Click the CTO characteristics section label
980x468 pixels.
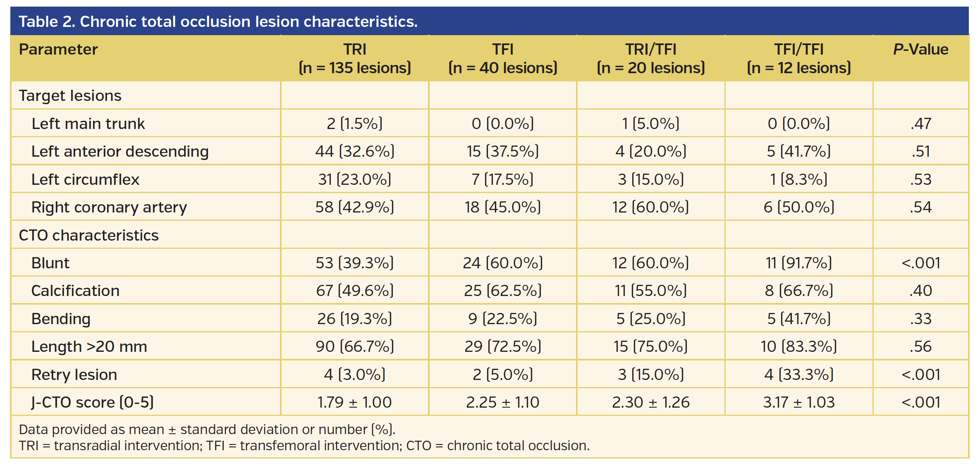point(89,235)
